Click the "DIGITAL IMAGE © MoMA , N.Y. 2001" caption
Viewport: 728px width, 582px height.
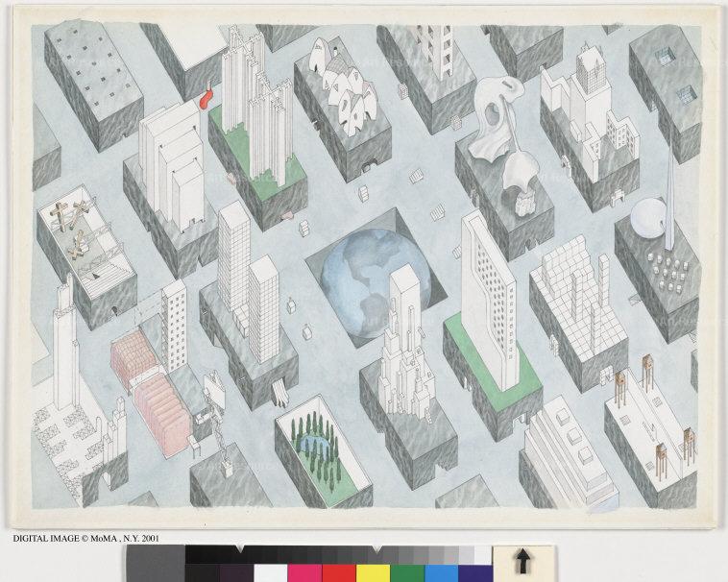(85, 539)
